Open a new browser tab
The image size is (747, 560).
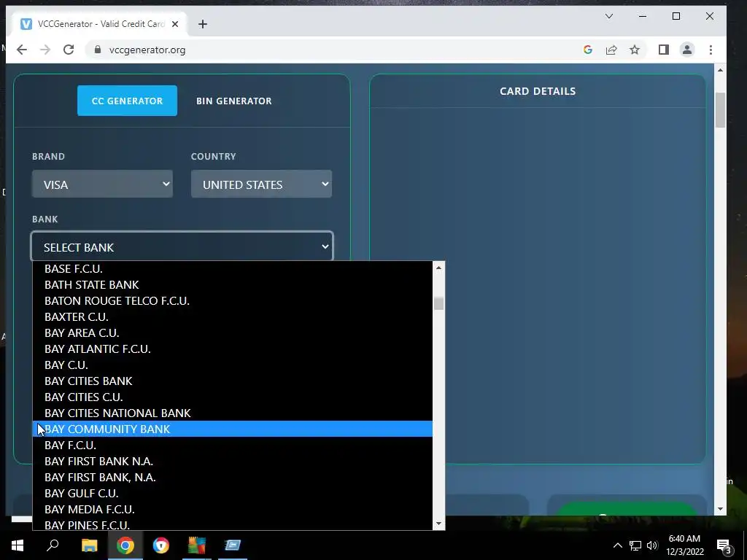click(203, 24)
